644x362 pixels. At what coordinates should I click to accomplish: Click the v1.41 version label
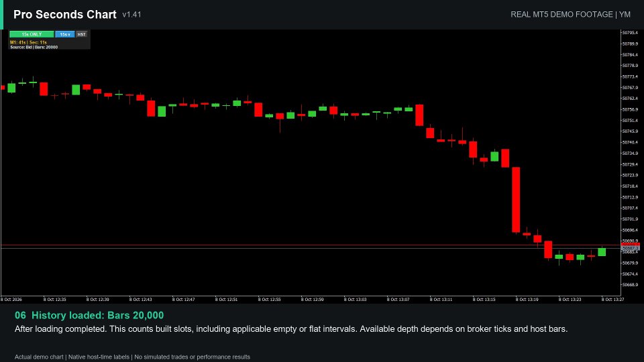point(132,15)
